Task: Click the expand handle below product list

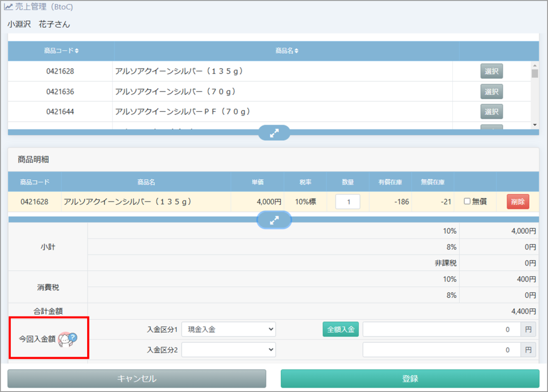Action: [274, 133]
